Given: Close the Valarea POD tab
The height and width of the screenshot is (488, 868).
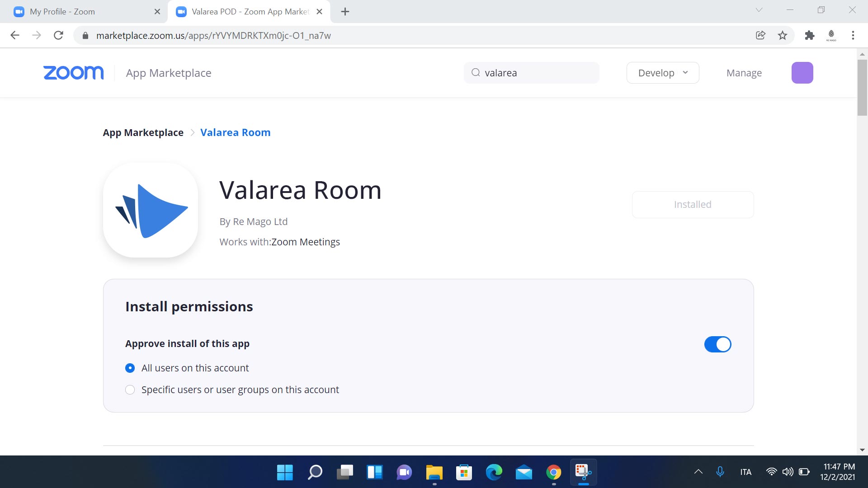Looking at the screenshot, I should [x=319, y=12].
